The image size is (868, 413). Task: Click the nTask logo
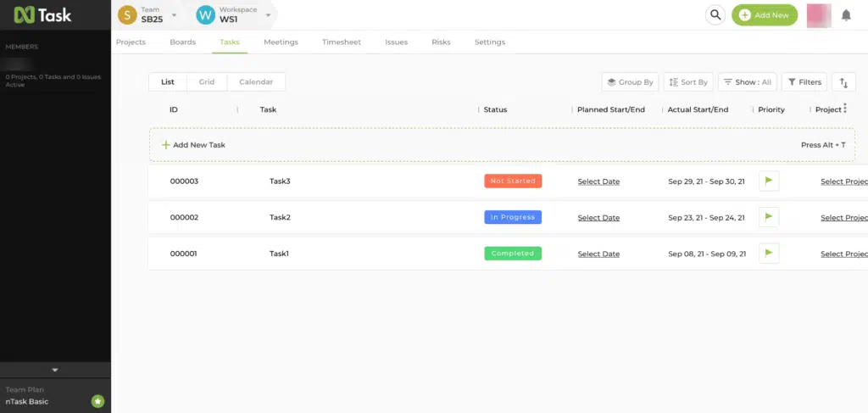coord(42,15)
